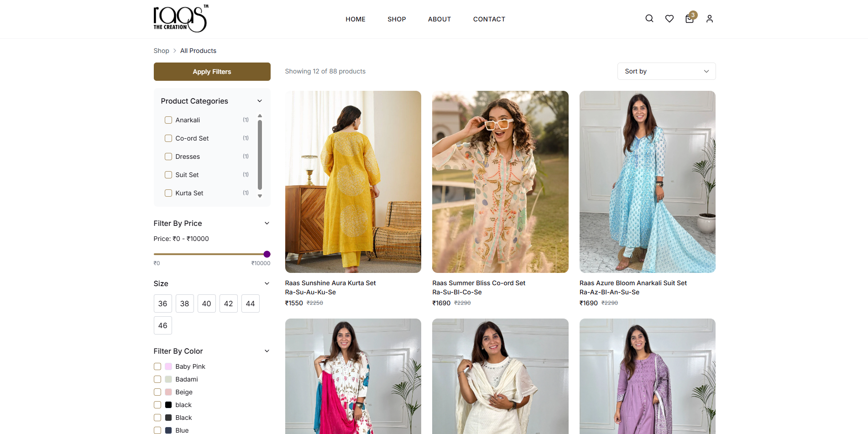Click the Raas The Creation logo
This screenshot has width=868, height=434.
180,19
